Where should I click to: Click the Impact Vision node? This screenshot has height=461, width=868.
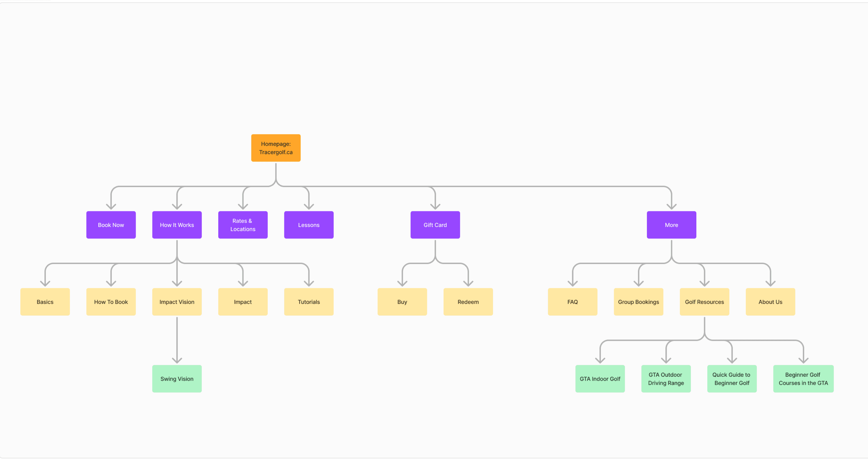point(177,302)
